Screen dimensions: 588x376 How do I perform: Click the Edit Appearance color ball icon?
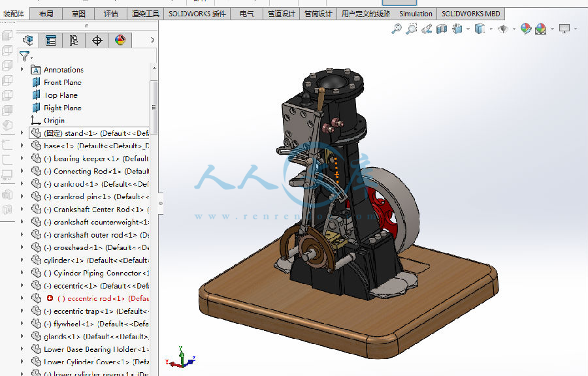(526, 29)
